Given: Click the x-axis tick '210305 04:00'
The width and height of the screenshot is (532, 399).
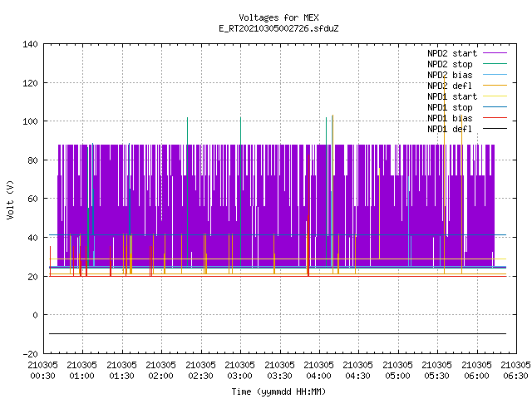Looking at the screenshot, I should [x=318, y=371].
